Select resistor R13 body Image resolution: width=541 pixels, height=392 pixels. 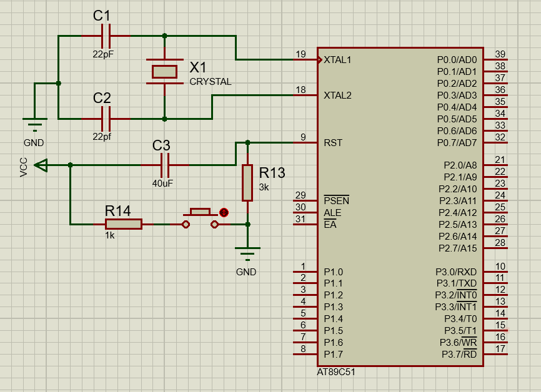[x=247, y=183]
